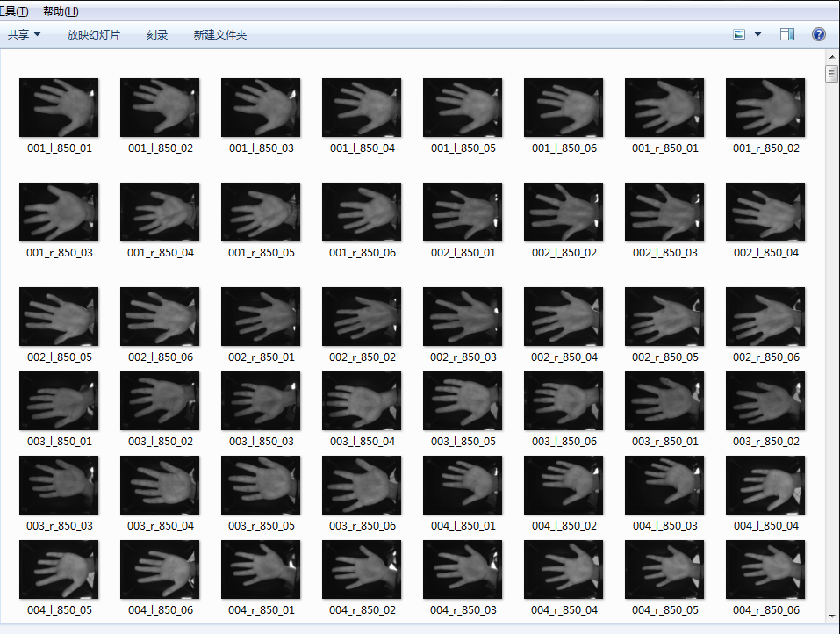Select thumbnail 001_l_850_01
Viewport: 840px width, 634px height.
[x=59, y=108]
